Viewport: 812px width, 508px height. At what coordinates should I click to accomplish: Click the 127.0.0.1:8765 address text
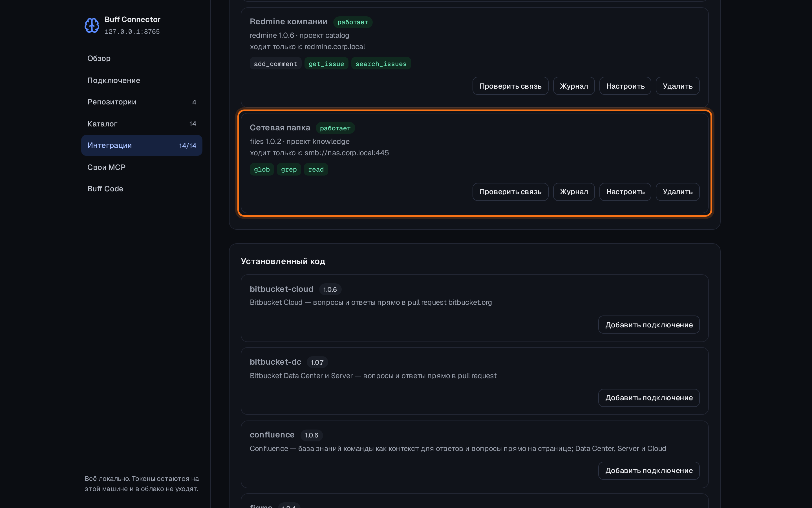132,32
